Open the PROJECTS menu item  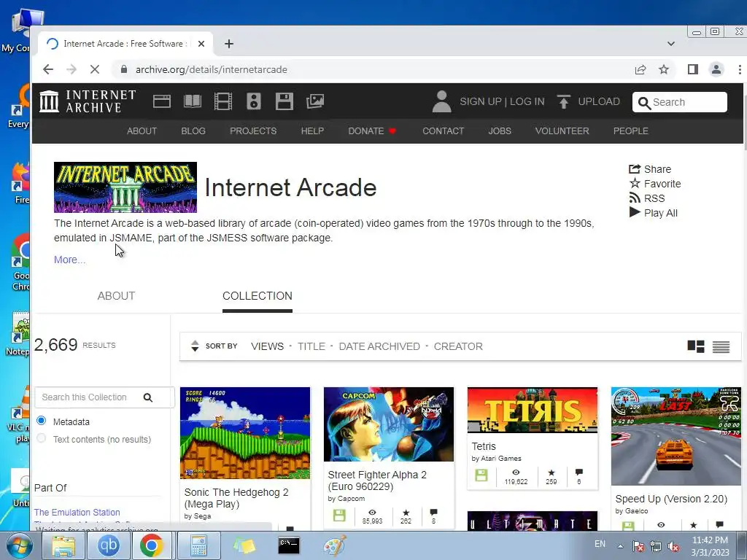tap(253, 131)
